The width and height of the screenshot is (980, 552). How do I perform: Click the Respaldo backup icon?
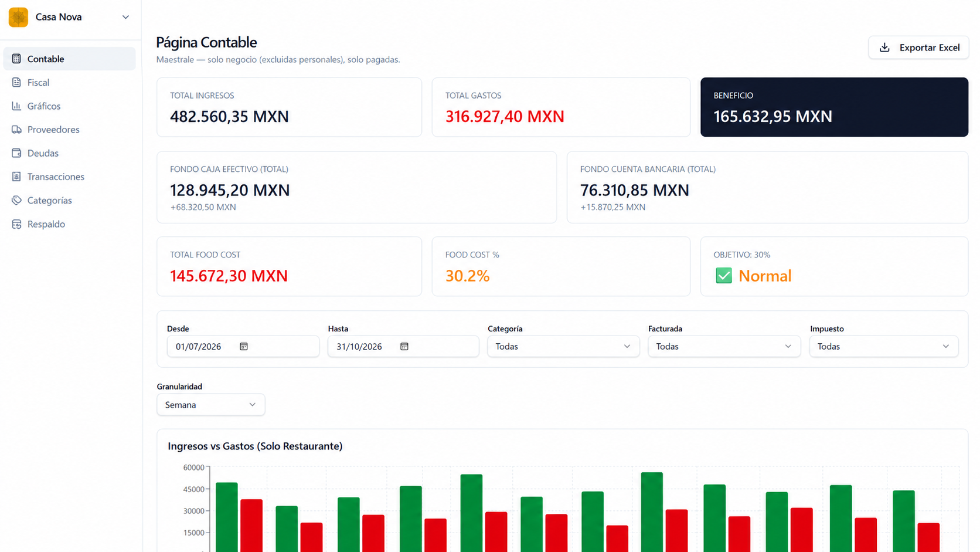coord(16,224)
